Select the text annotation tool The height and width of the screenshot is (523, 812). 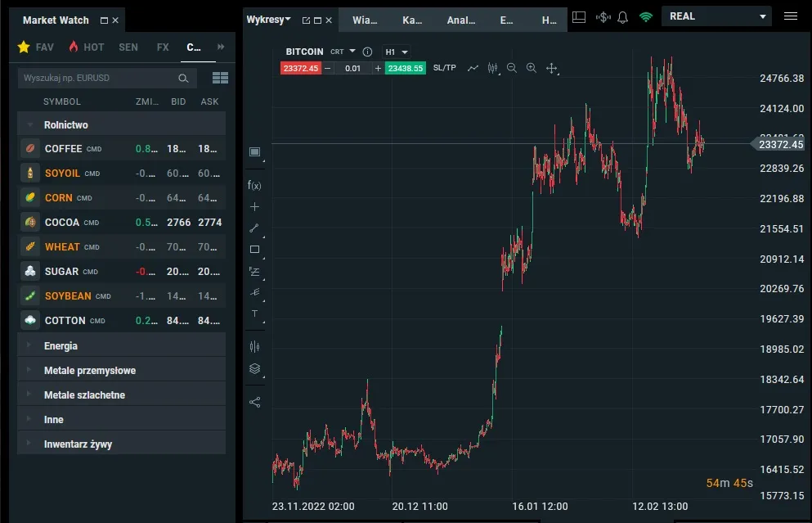coord(254,313)
